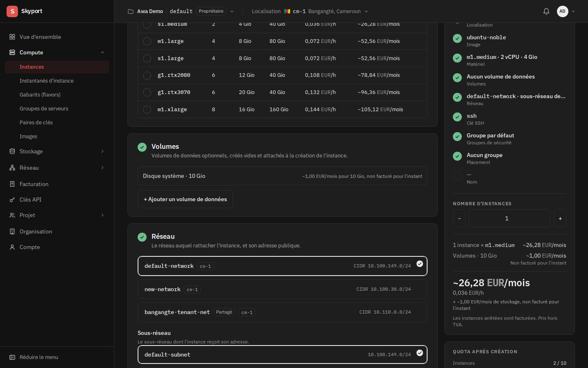Screen dimensions: 588x368
Task: Select the s1.large flavor radio
Action: (147, 58)
